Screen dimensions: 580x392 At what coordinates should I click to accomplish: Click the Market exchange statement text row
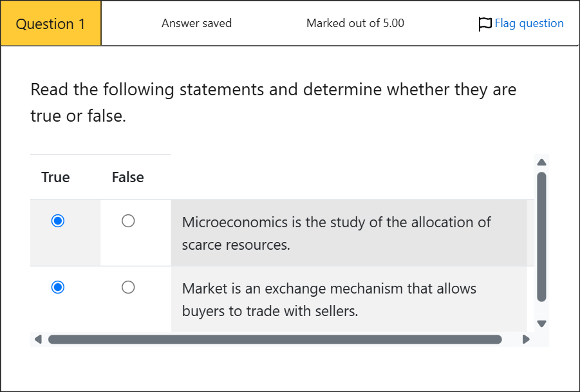tap(330, 299)
